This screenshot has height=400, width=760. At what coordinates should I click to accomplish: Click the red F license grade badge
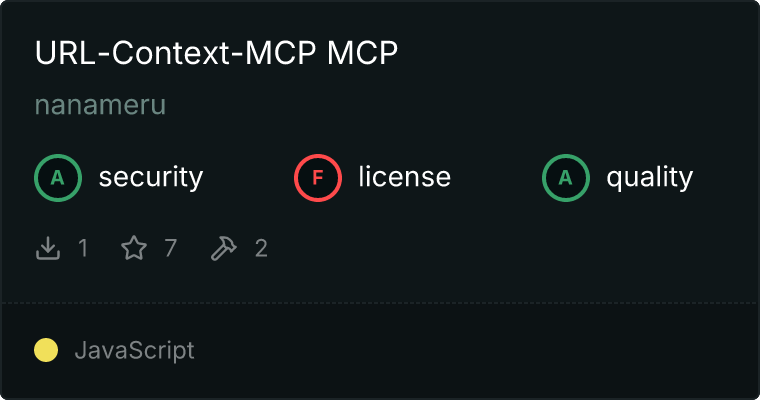[318, 178]
